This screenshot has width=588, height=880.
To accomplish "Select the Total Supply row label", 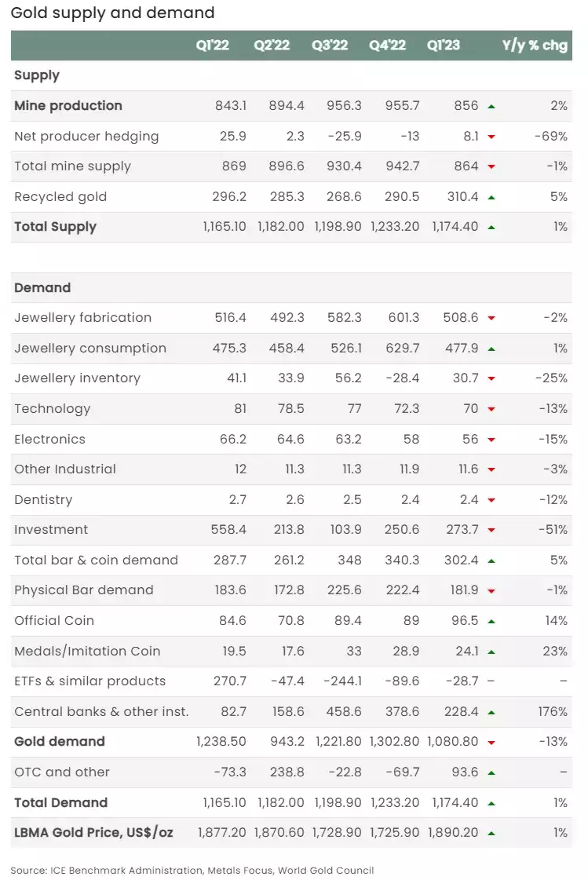I will coord(55,227).
